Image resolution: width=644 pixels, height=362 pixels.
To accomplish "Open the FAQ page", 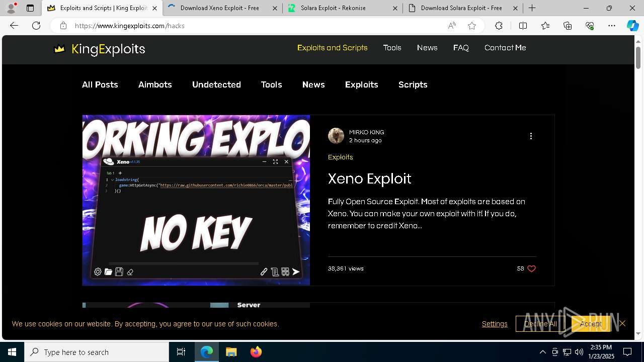I will (x=461, y=48).
